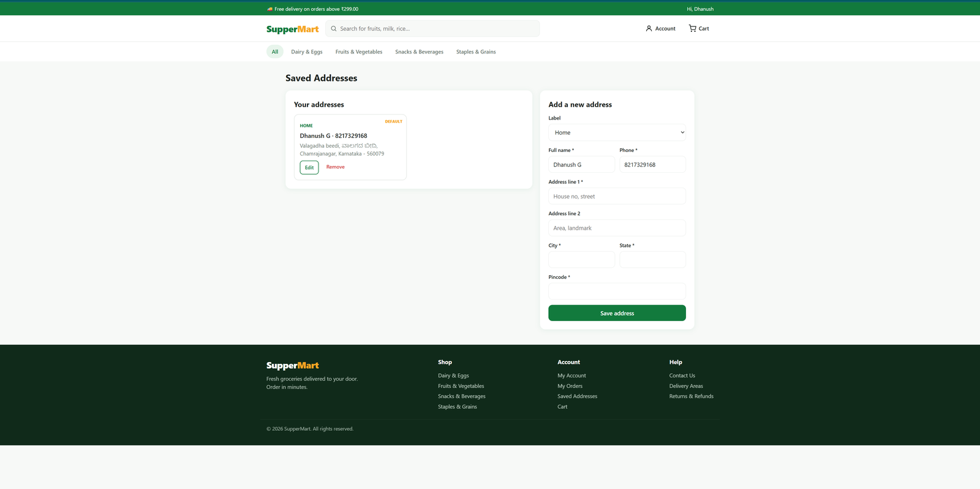The height and width of the screenshot is (489, 980).
Task: Remove the Home saved address
Action: click(335, 167)
